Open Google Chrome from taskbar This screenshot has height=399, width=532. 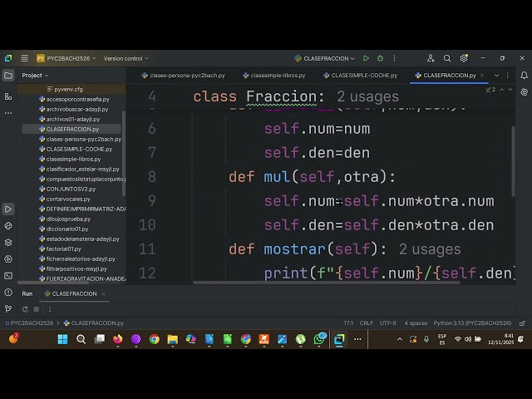[x=155, y=339]
